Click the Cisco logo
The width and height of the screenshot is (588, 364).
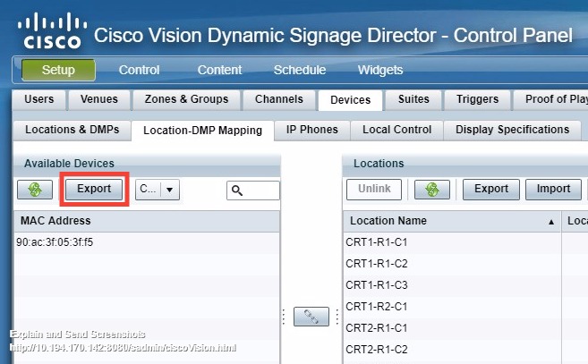click(x=52, y=30)
